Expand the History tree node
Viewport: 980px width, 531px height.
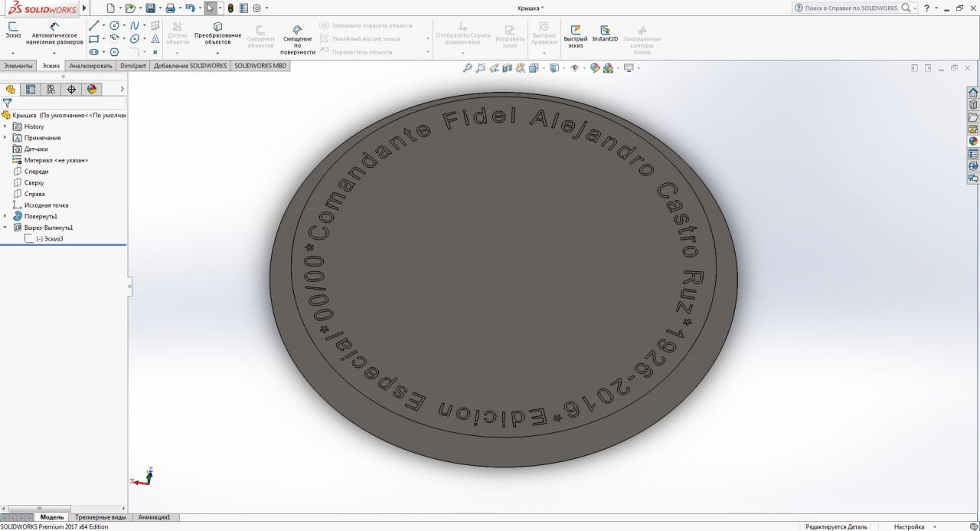[x=5, y=126]
